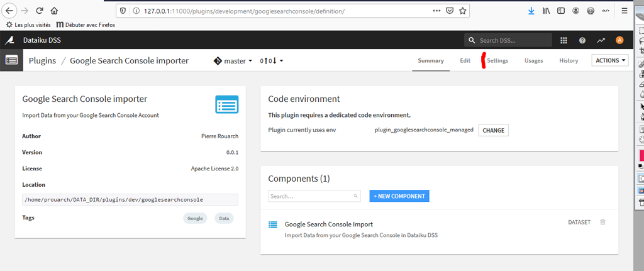644x271 pixels.
Task: Click the Components (1) heading
Action: (299, 179)
